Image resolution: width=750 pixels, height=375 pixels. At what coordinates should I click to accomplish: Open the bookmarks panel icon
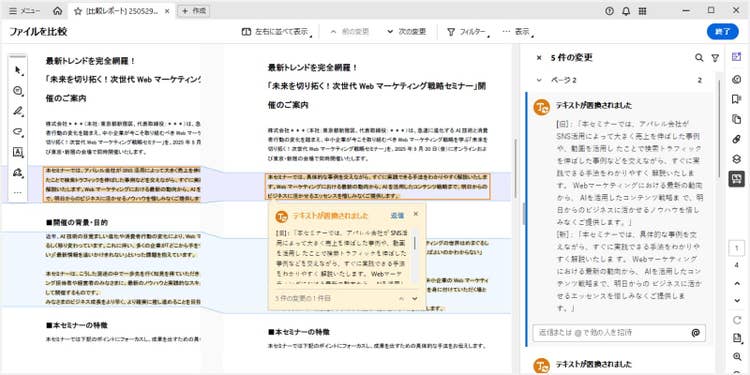tap(737, 99)
